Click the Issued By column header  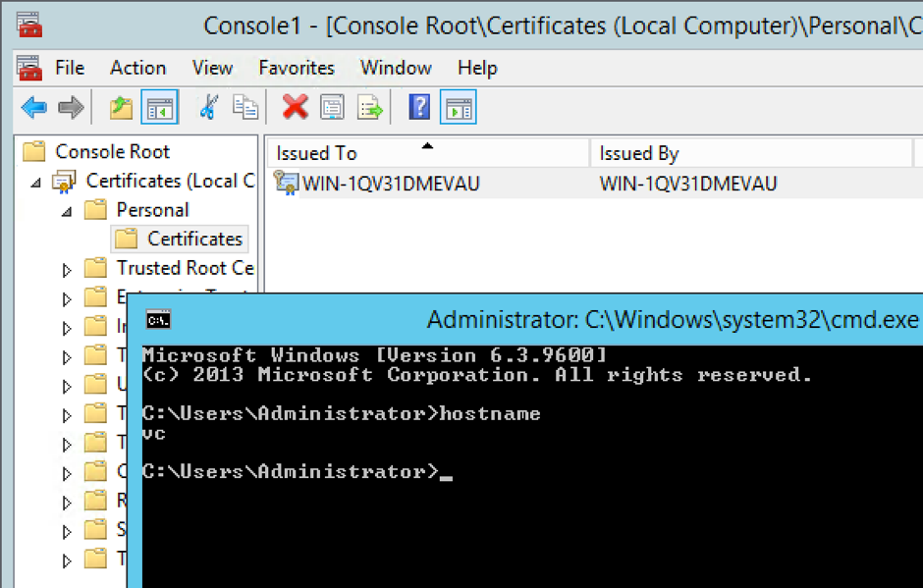tap(638, 153)
